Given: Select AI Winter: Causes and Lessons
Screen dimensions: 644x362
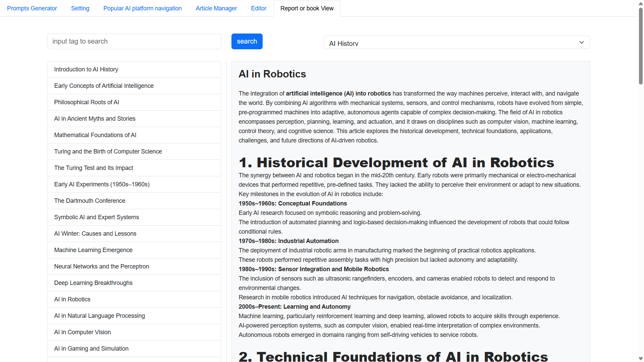Looking at the screenshot, I should (95, 234).
